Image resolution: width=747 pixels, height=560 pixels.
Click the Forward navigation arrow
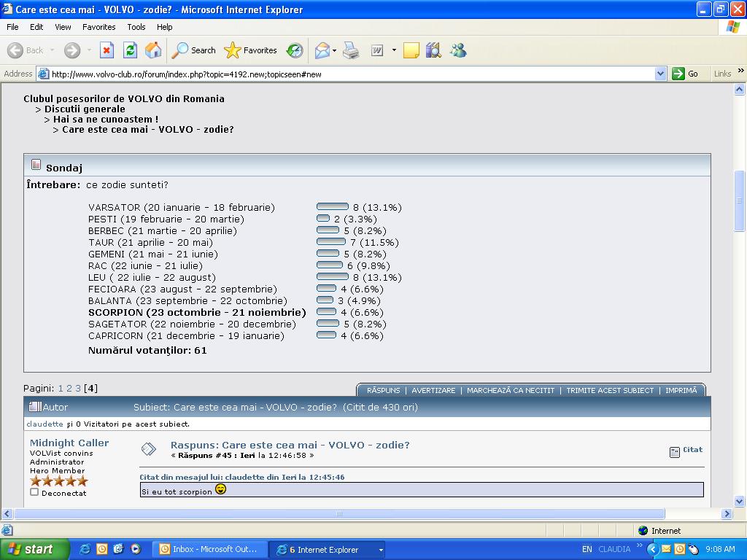click(x=72, y=50)
